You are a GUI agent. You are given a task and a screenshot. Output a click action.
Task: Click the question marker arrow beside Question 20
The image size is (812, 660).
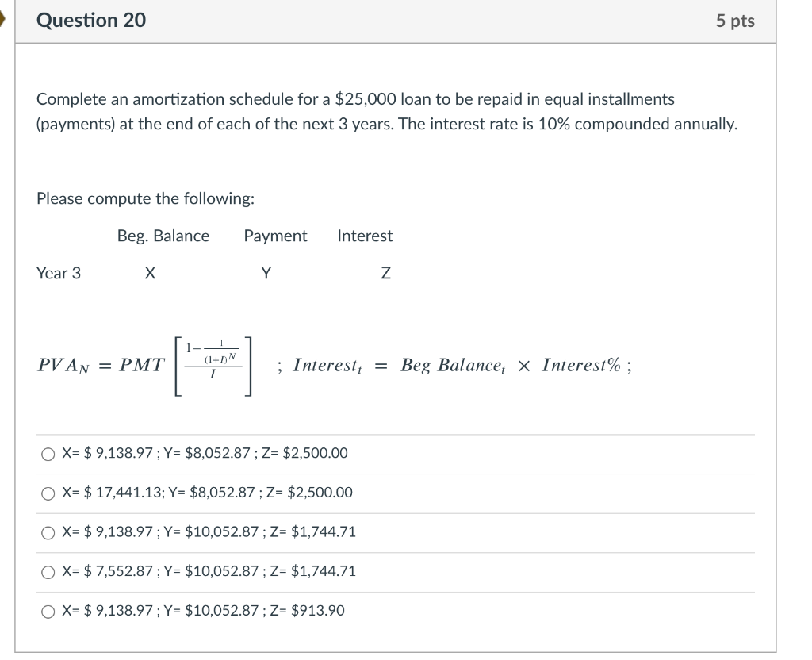(x=2, y=20)
